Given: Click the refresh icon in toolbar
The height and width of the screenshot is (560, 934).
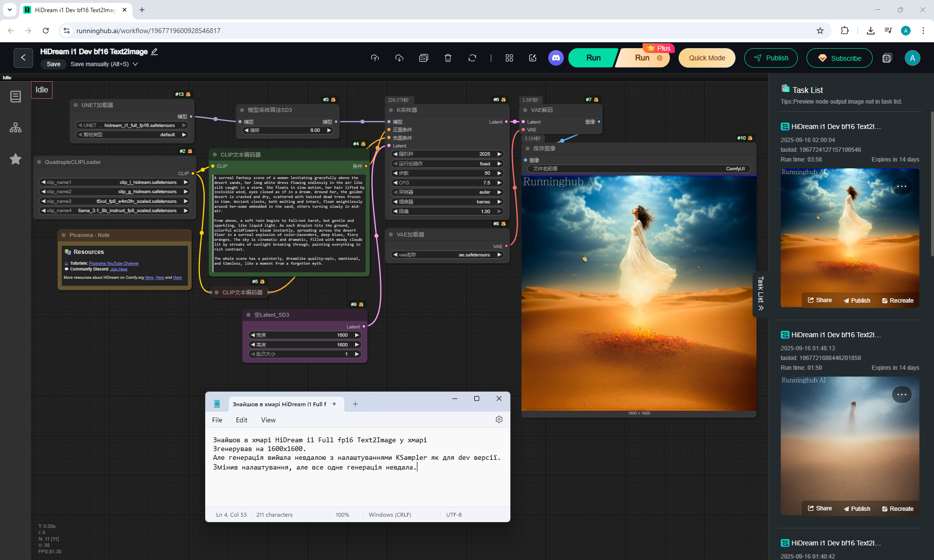Looking at the screenshot, I should tap(472, 58).
